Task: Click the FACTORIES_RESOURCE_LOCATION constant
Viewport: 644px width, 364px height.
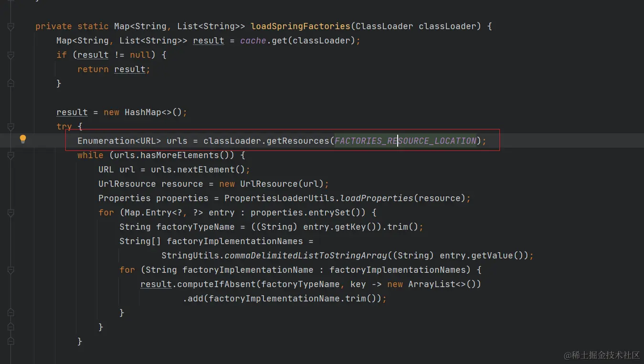Action: click(405, 141)
